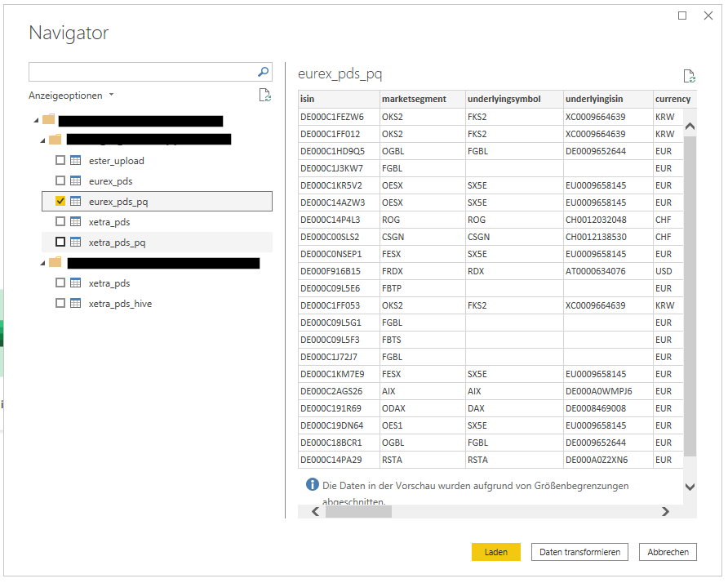Screen dimensions: 728x583
Task: Select the underlyingisin column header
Action: [x=608, y=99]
